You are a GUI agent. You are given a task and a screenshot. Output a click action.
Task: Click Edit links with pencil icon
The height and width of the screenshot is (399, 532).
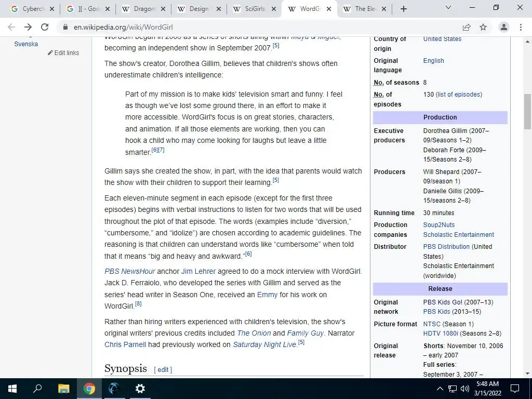(63, 53)
